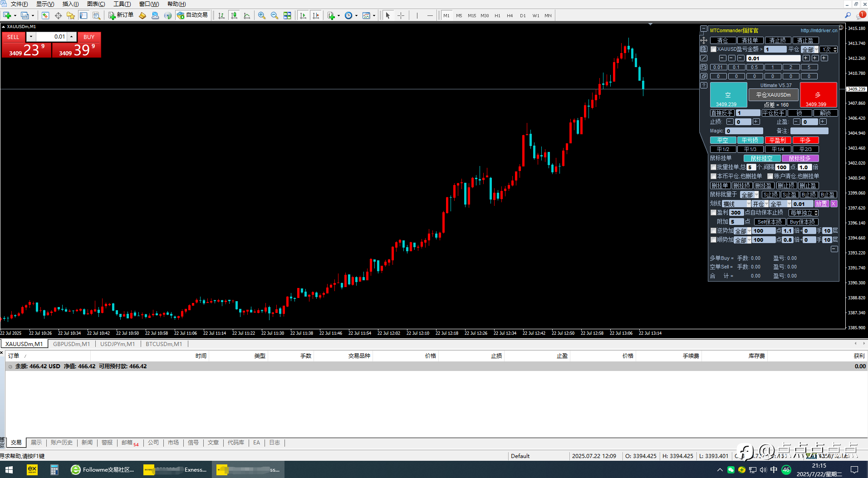Click the MTCommander help question-mark icon
This screenshot has width=868, height=478.
[704, 85]
